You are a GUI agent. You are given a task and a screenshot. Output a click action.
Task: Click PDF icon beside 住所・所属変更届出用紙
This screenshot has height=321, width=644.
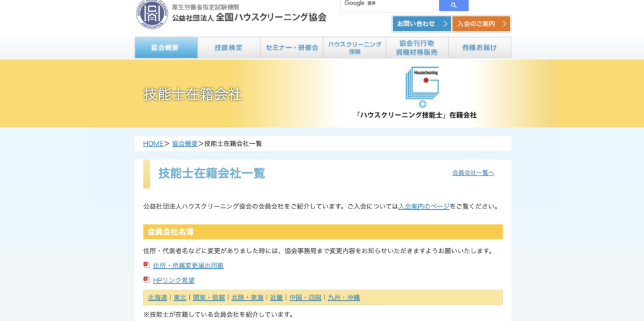coord(147,265)
